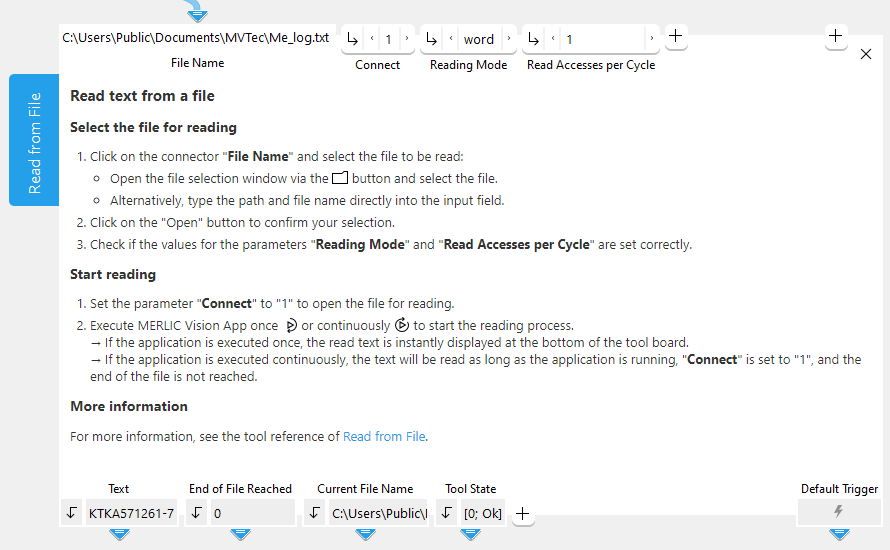Click the End of File Reached arrow icon

coord(197,513)
